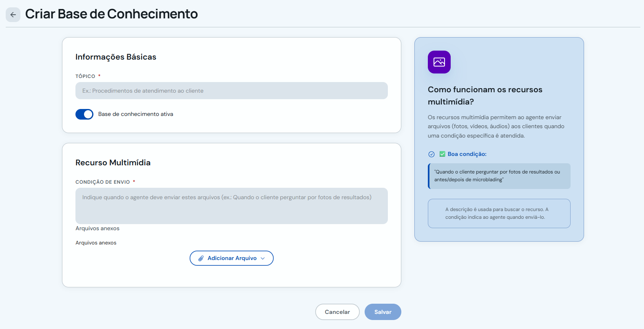Click the Recurso Multimídia heading

tap(113, 162)
